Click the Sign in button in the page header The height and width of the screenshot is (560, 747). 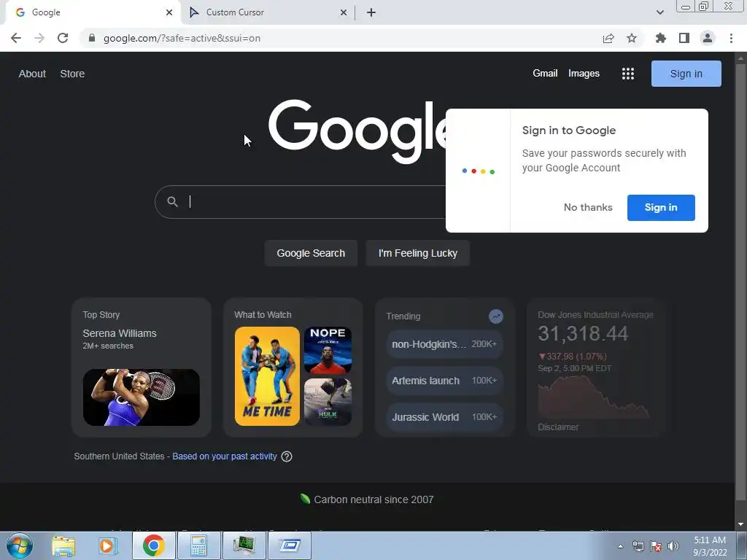pyautogui.click(x=686, y=74)
